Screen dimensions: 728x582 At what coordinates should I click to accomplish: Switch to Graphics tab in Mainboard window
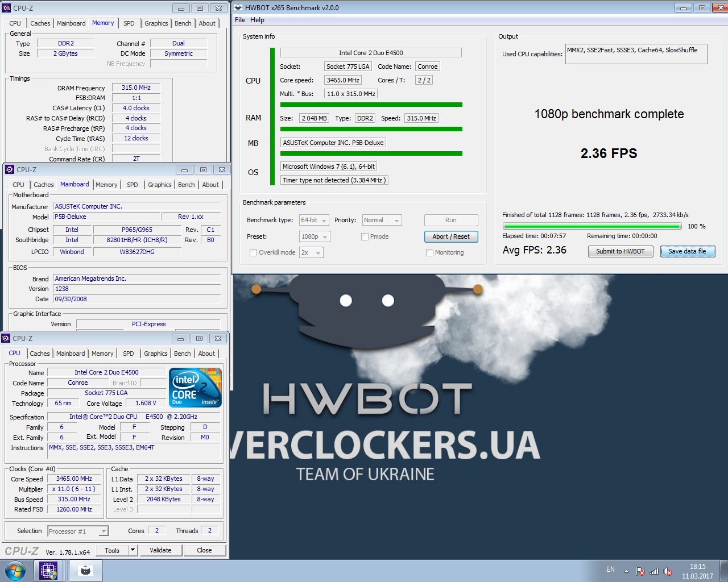pos(160,185)
